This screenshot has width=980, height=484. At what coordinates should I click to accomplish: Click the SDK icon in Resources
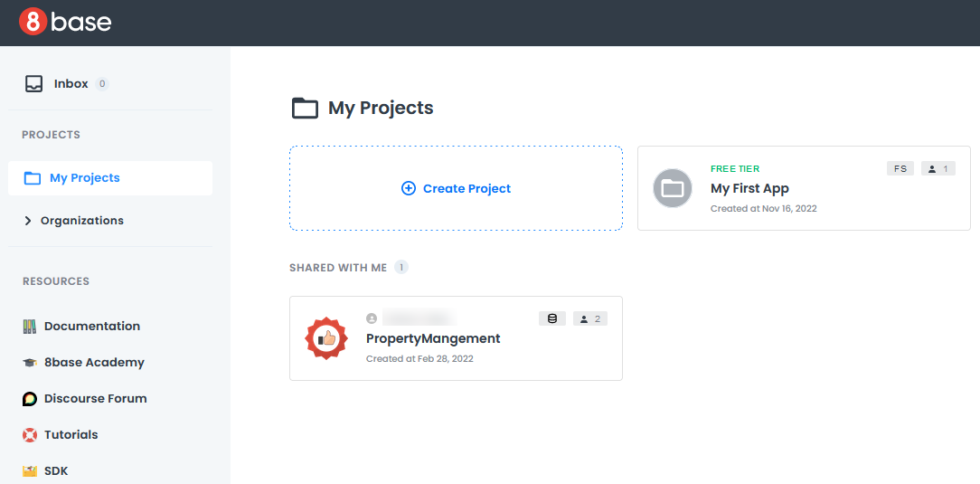click(x=30, y=471)
